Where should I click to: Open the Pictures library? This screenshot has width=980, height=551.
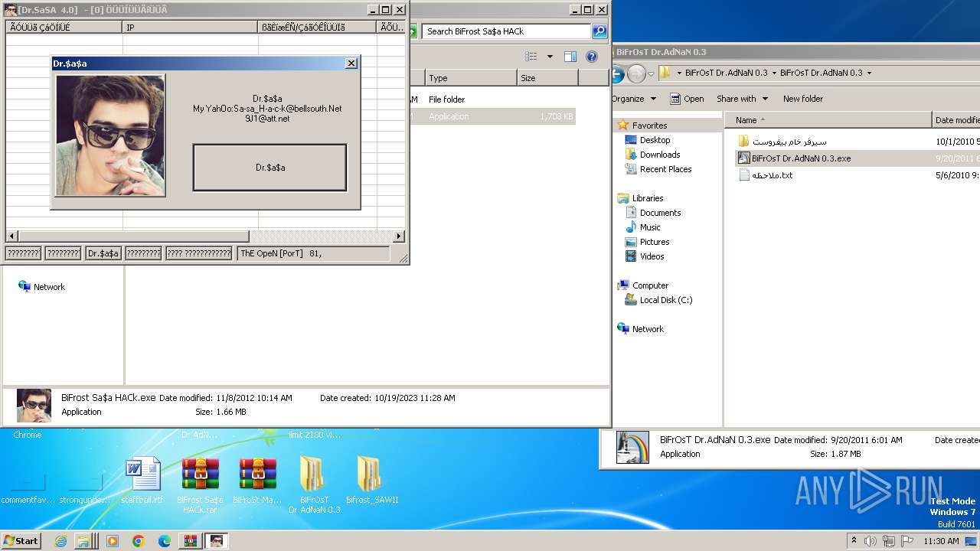pyautogui.click(x=655, y=242)
